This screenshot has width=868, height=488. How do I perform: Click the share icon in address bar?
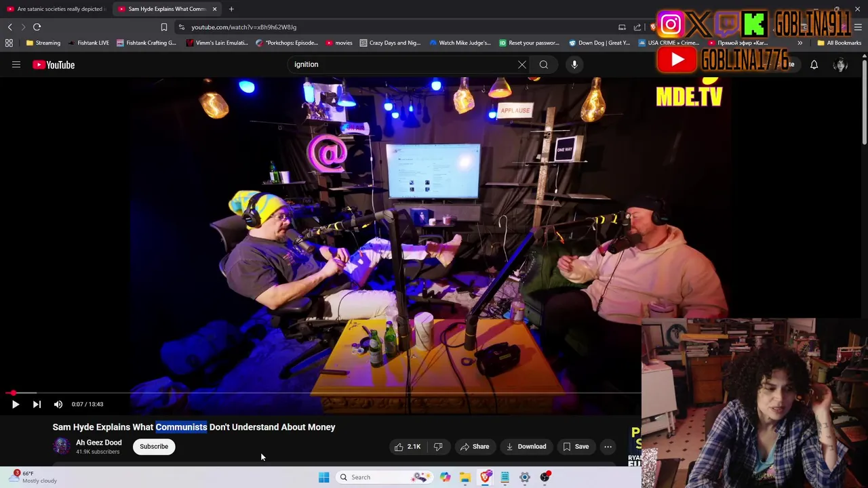(637, 27)
